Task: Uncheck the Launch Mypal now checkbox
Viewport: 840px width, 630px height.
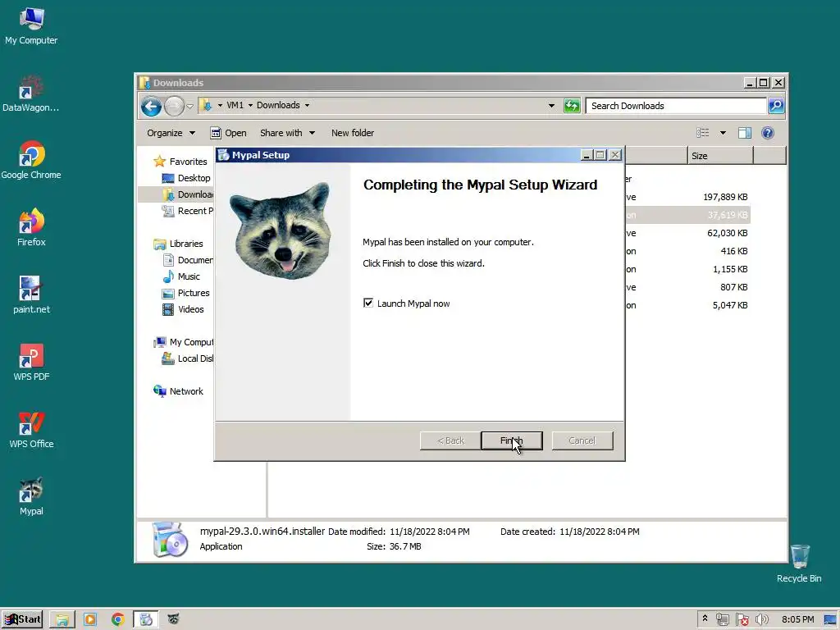Action: (368, 304)
